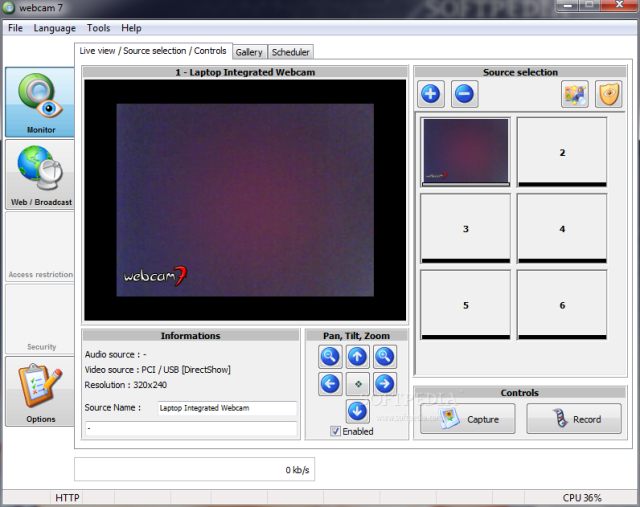Image resolution: width=640 pixels, height=507 pixels.
Task: Click the Video source PCI / USB text
Action: click(x=158, y=370)
